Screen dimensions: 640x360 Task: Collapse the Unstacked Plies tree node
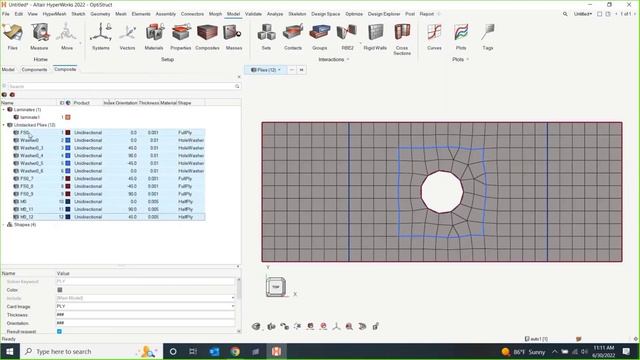point(4,125)
